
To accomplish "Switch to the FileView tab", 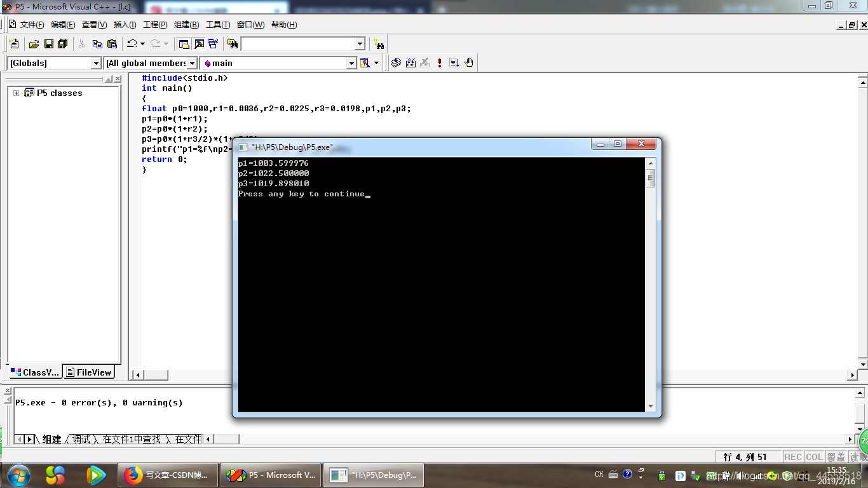I will point(89,372).
